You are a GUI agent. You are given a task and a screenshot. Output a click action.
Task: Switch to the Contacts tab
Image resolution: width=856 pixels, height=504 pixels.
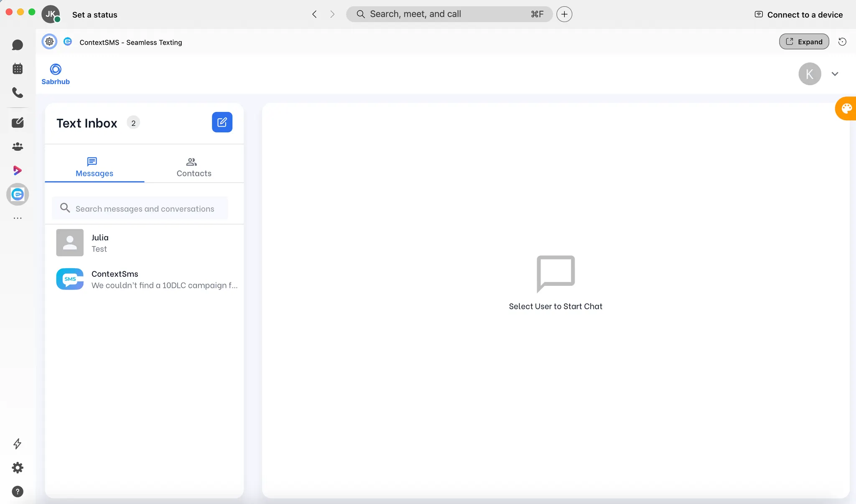pyautogui.click(x=193, y=166)
